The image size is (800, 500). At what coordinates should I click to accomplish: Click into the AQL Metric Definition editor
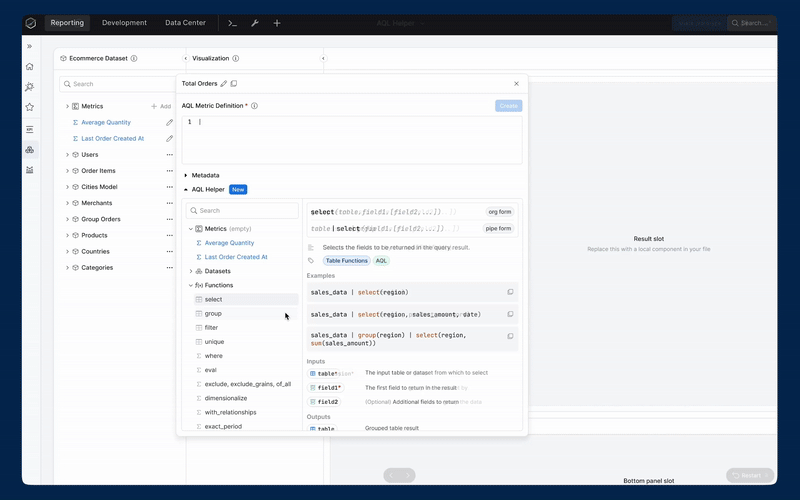click(352, 140)
